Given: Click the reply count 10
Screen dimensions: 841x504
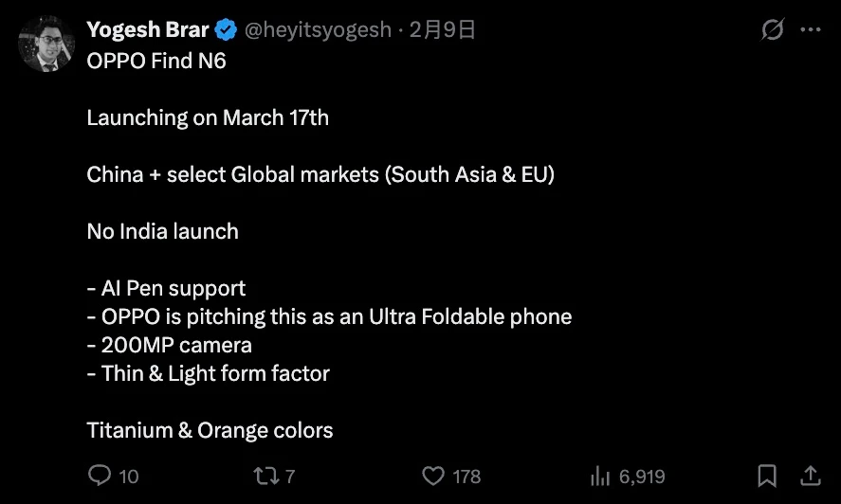Looking at the screenshot, I should [129, 477].
